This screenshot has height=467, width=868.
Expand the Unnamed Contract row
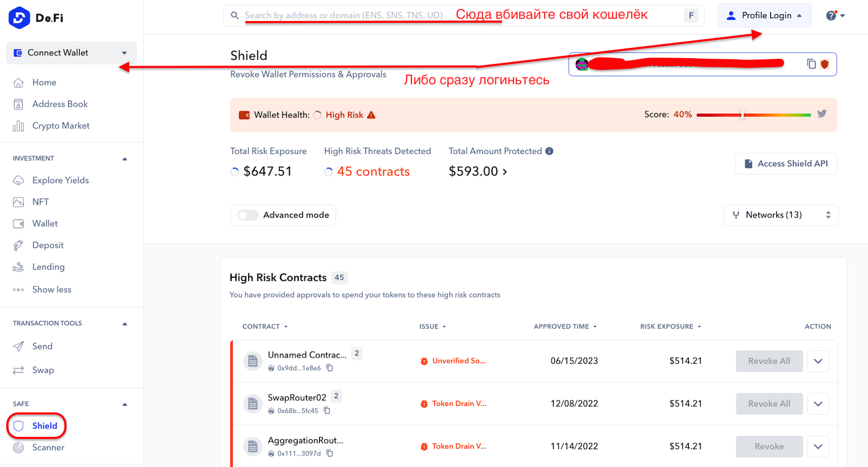818,361
